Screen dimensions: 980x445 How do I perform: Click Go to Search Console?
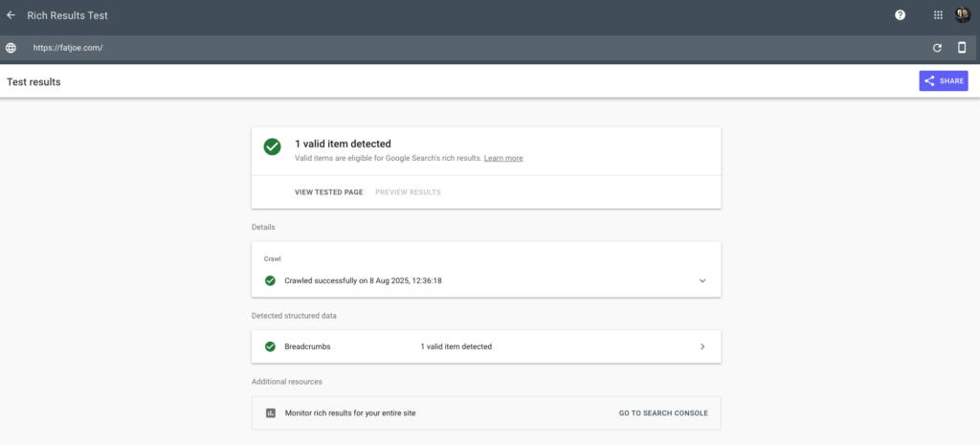[x=664, y=413]
